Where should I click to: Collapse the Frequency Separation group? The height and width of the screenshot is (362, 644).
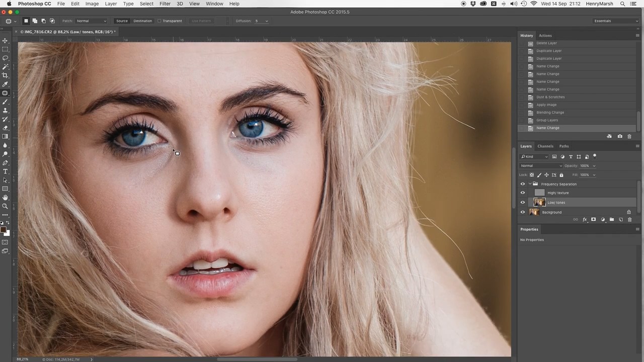click(530, 184)
